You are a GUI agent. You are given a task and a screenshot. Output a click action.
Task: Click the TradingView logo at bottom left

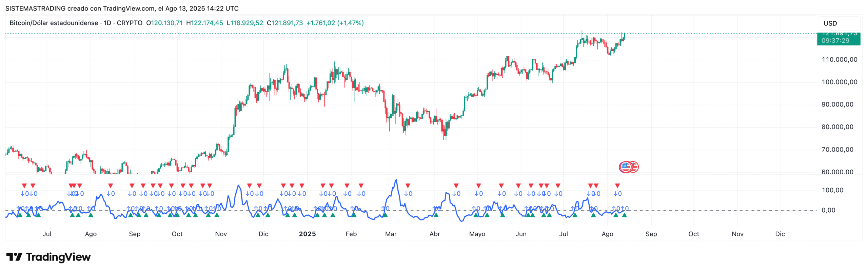48,257
